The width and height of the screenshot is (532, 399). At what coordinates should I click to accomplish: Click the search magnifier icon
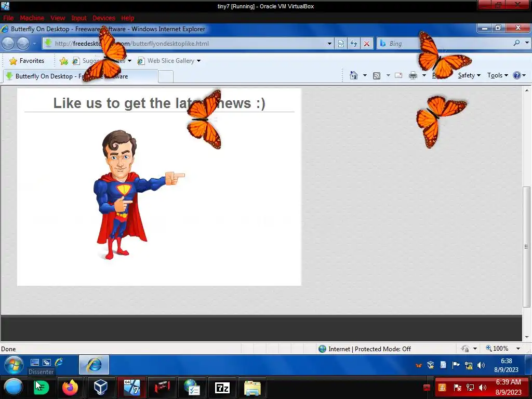(x=516, y=43)
